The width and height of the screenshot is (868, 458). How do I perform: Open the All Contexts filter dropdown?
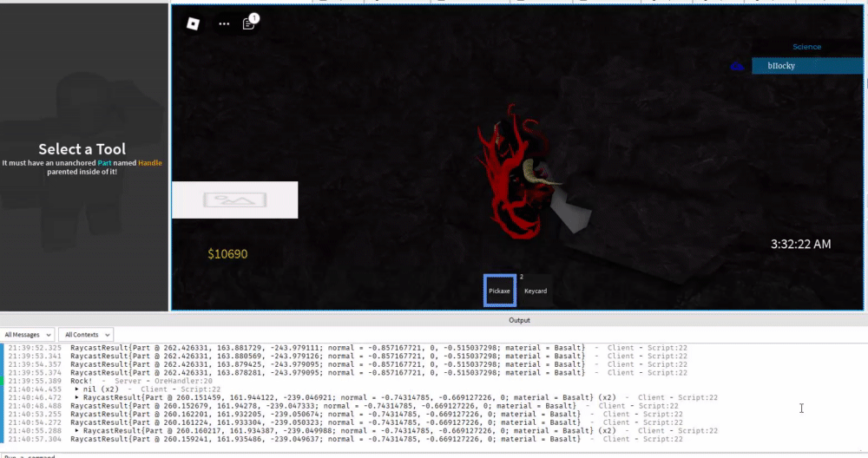click(x=86, y=335)
